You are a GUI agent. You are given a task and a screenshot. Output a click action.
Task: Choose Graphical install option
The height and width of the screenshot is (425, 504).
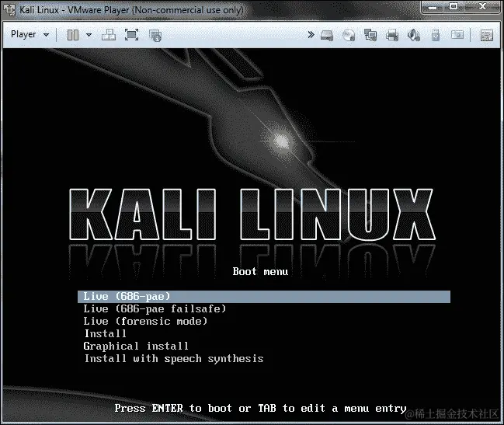136,347
